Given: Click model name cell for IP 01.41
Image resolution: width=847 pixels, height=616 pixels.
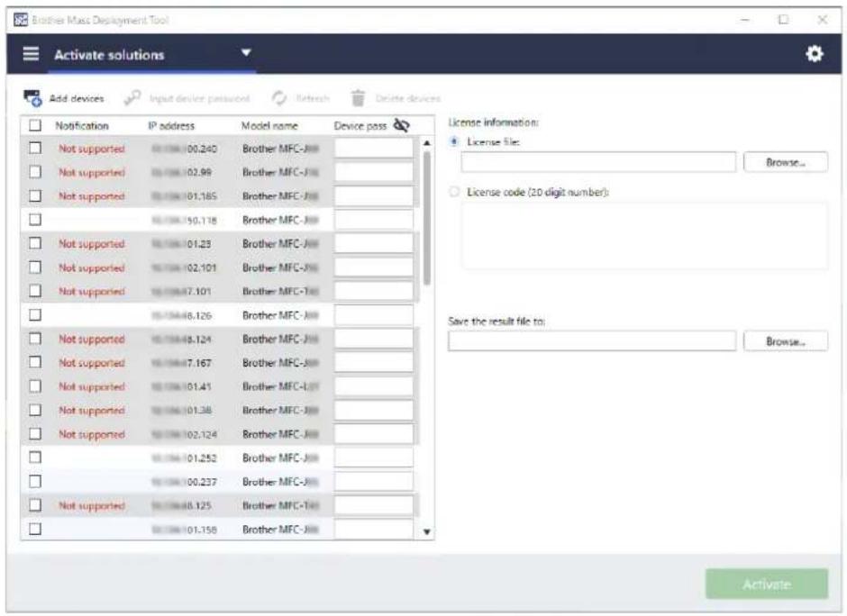Looking at the screenshot, I should tap(281, 386).
